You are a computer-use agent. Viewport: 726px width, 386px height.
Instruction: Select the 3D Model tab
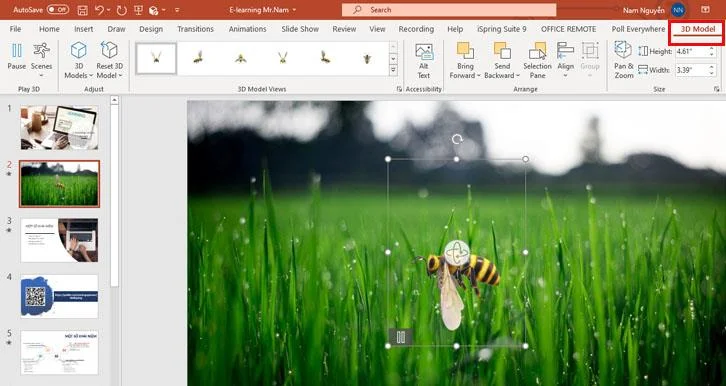698,29
